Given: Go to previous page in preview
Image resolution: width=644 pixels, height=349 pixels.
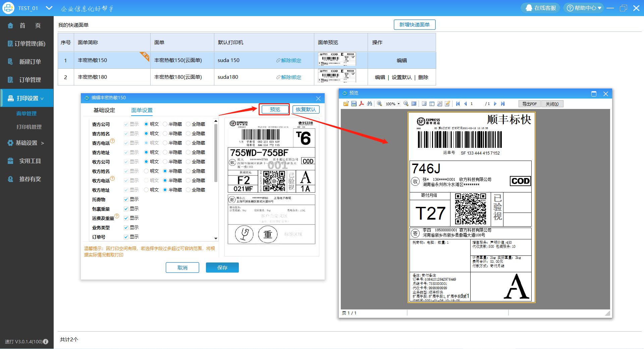Looking at the screenshot, I should pyautogui.click(x=465, y=104).
